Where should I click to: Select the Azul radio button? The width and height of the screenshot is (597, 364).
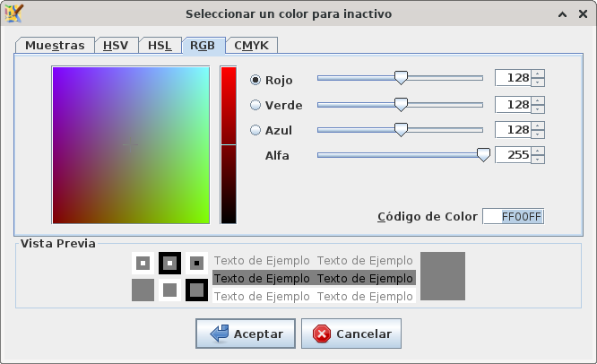[x=255, y=130]
